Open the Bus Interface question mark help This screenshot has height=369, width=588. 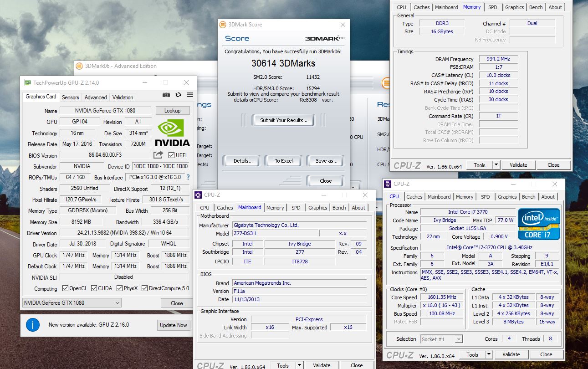[x=188, y=177]
